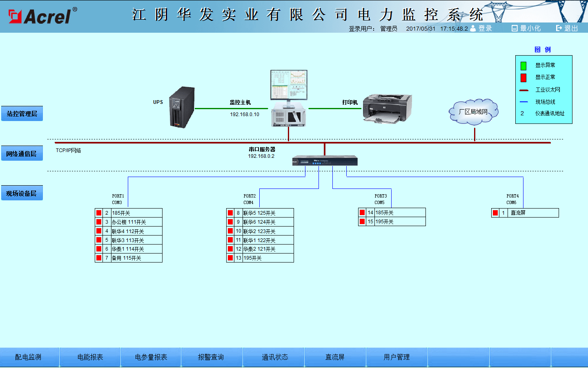
Task: Click the 登录 login button
Action: [481, 28]
